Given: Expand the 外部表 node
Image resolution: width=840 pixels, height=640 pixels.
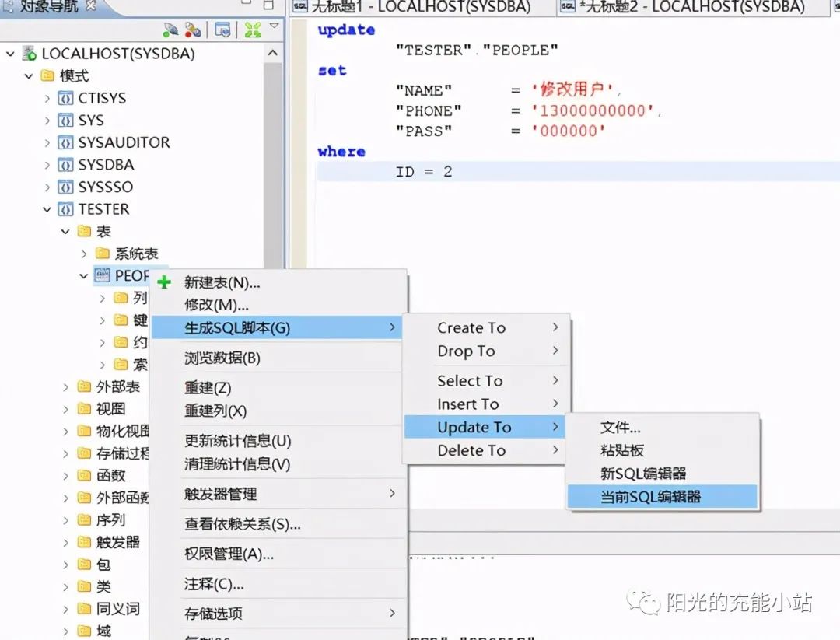Looking at the screenshot, I should [x=65, y=386].
